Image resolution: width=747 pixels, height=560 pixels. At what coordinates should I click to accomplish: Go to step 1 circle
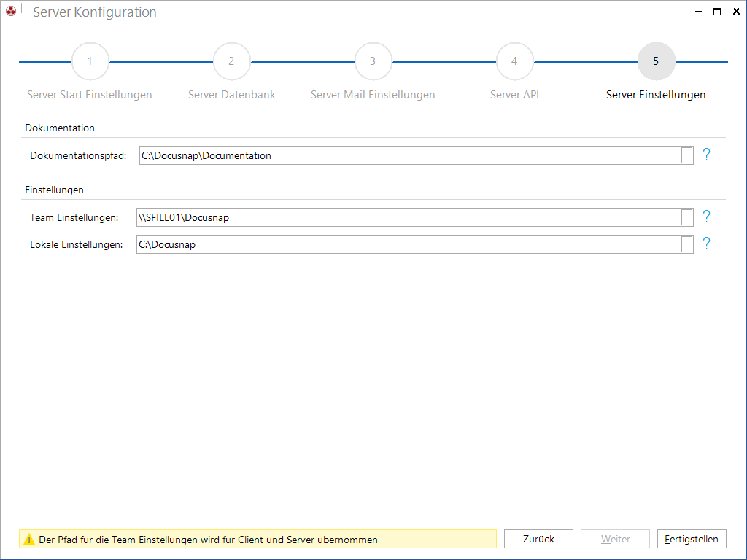tap(90, 61)
